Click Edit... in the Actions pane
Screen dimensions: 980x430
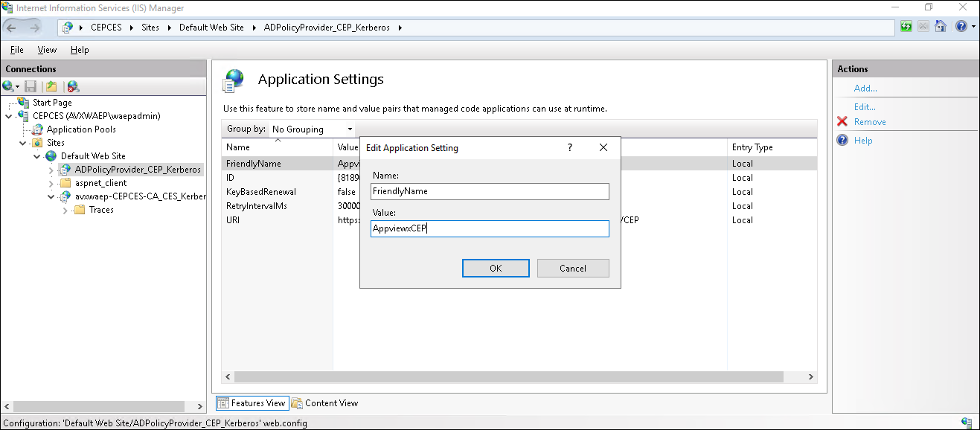point(865,107)
